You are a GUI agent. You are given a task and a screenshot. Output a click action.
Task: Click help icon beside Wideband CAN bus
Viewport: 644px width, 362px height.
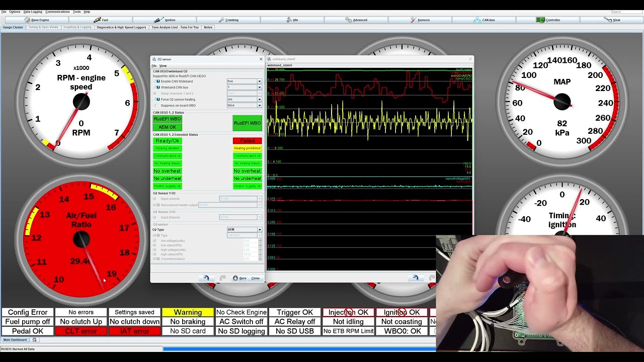click(158, 87)
